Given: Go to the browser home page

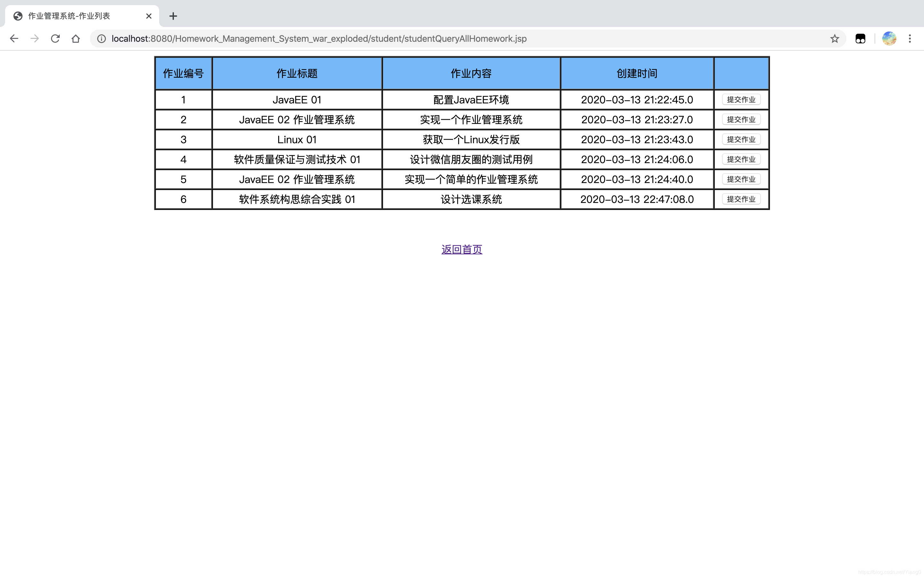Looking at the screenshot, I should 76,39.
